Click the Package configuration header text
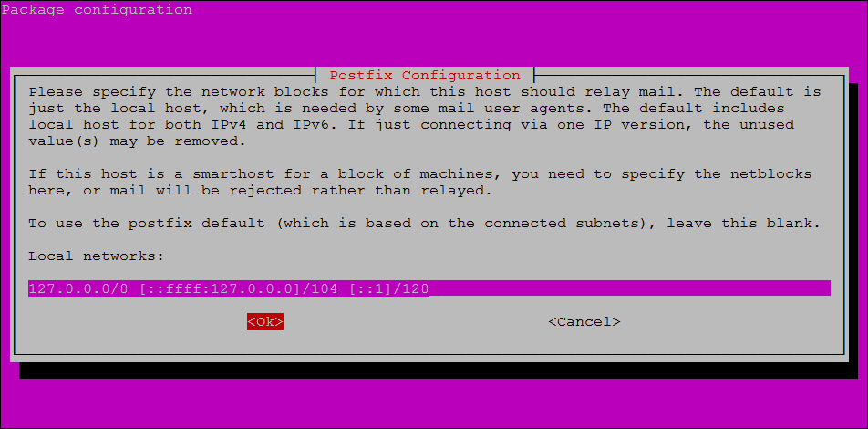Screen dimensions: 868x429 97,10
